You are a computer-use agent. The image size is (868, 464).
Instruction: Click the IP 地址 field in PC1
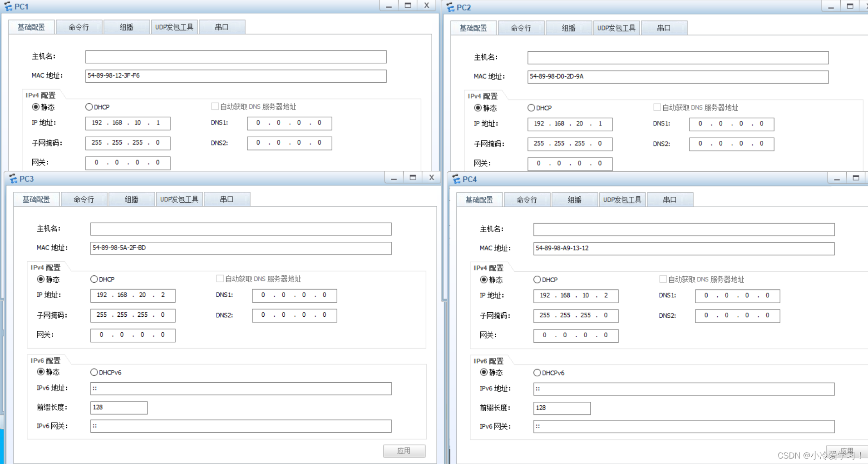tap(128, 123)
